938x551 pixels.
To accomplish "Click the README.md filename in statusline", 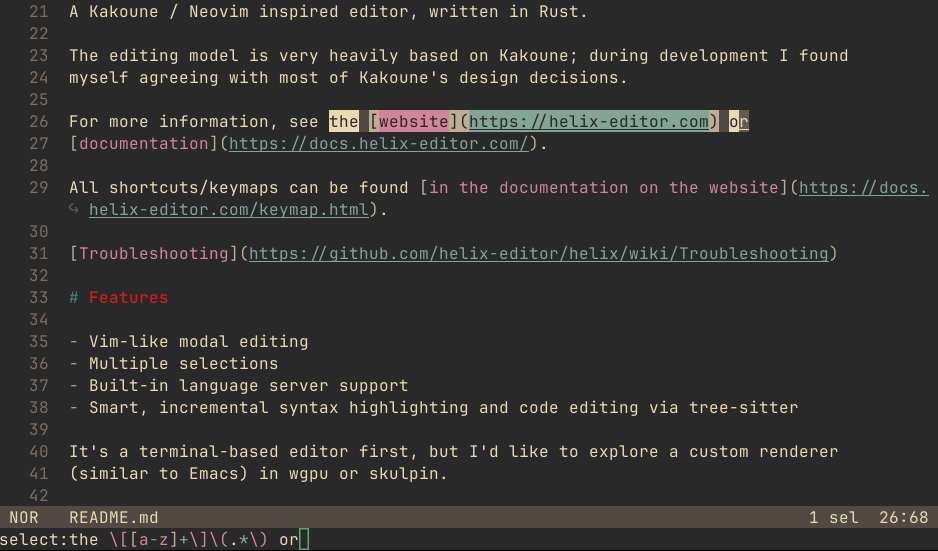I will click(114, 517).
